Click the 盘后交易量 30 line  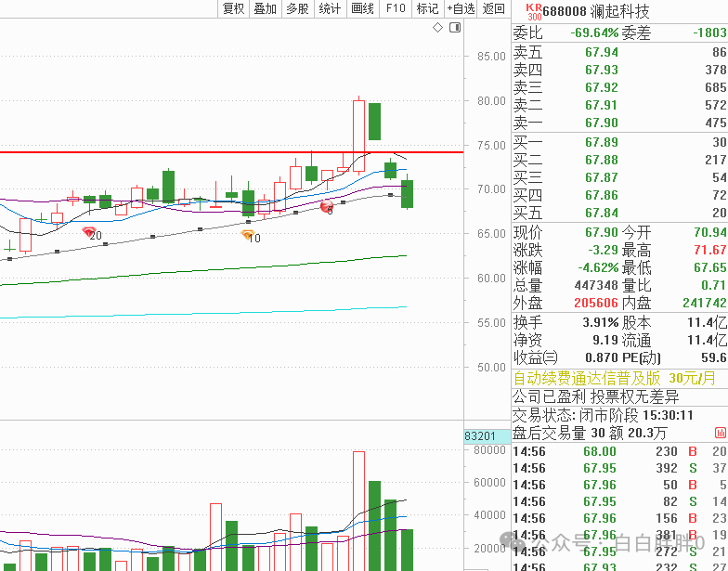point(590,433)
